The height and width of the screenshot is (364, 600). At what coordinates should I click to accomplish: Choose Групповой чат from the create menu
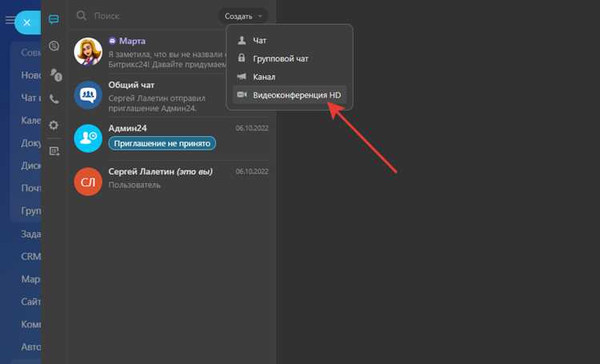[290, 58]
